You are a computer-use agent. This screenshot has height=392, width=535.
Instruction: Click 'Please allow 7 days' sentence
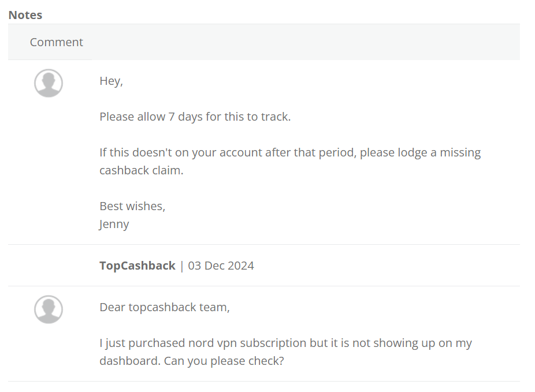coord(195,117)
